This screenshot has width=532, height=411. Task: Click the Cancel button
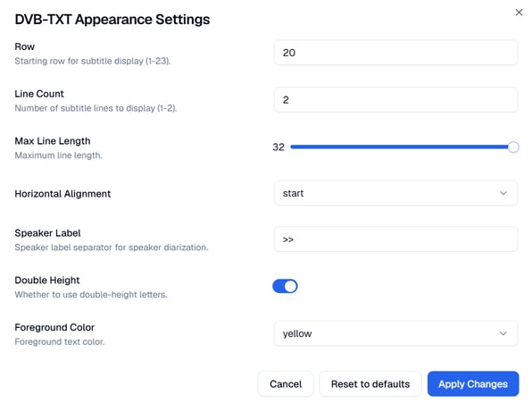click(286, 384)
